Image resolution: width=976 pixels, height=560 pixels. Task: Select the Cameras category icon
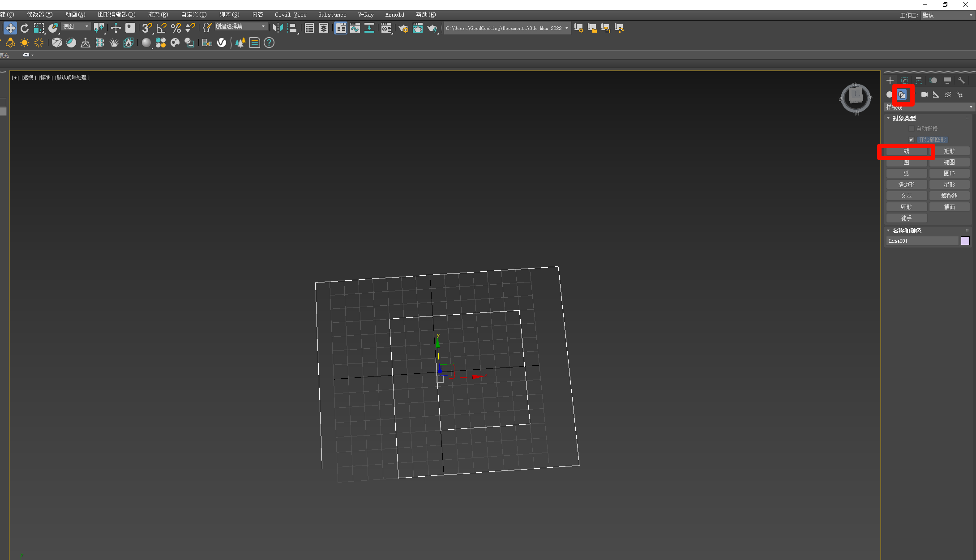click(924, 94)
